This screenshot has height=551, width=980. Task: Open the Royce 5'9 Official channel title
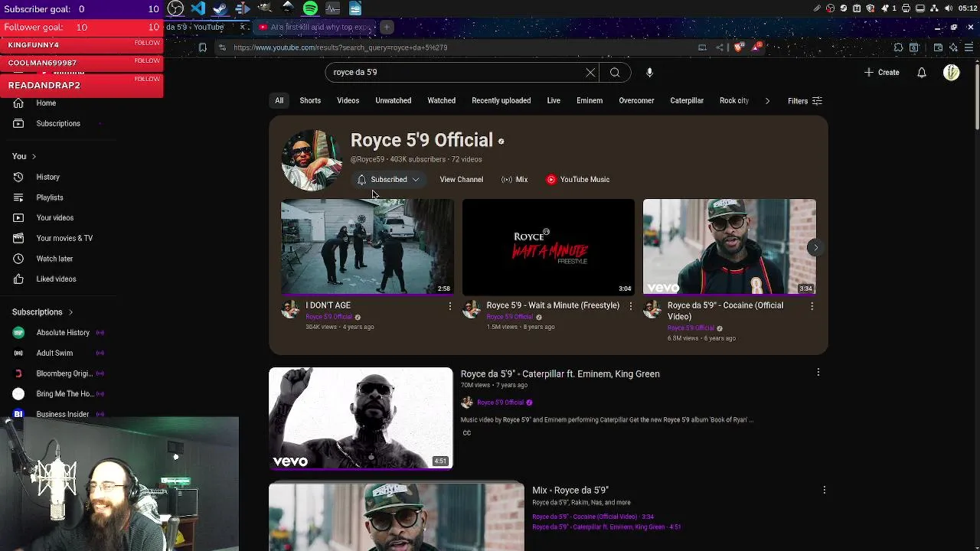tap(422, 140)
